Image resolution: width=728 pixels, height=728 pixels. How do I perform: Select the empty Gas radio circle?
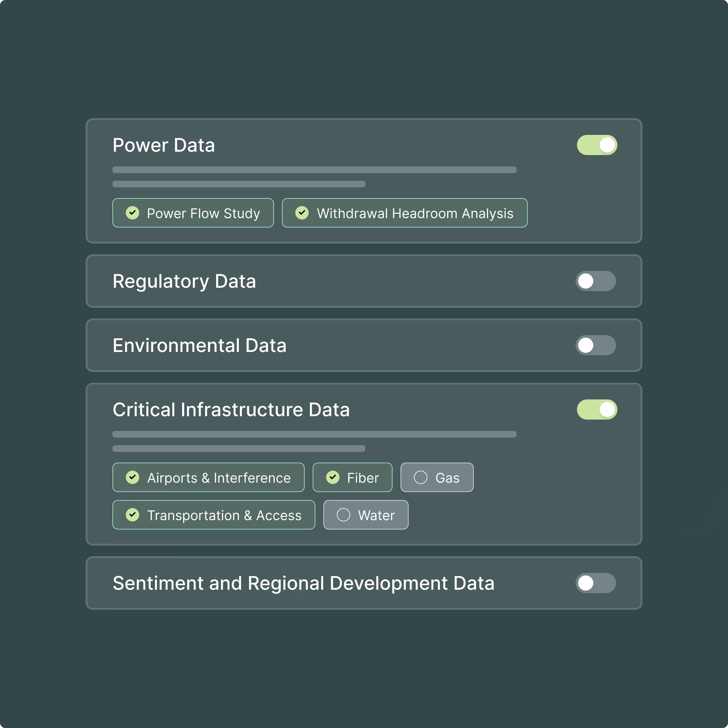pos(421,477)
